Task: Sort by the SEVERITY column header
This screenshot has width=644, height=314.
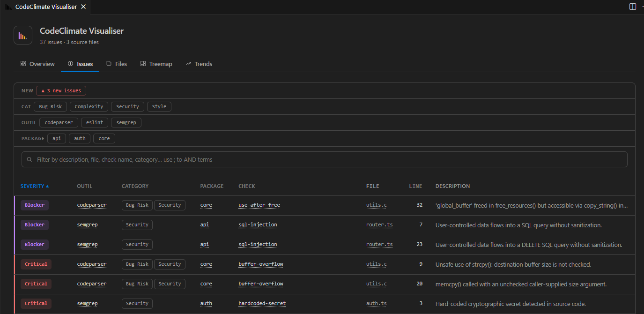Action: click(x=35, y=186)
